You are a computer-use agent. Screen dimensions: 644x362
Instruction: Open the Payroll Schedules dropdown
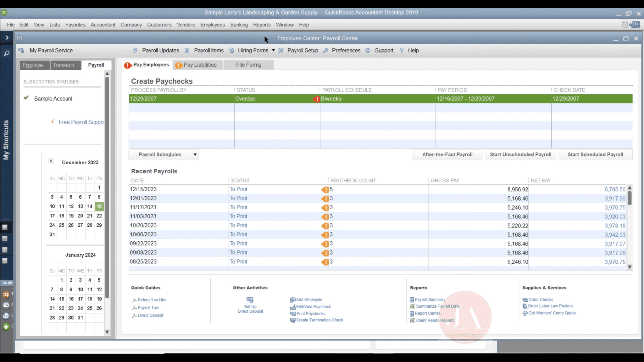pos(195,154)
